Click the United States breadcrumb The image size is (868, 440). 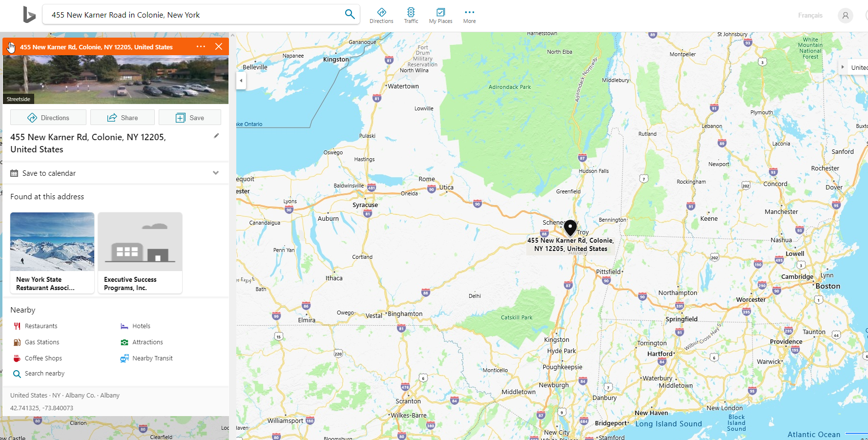point(29,396)
